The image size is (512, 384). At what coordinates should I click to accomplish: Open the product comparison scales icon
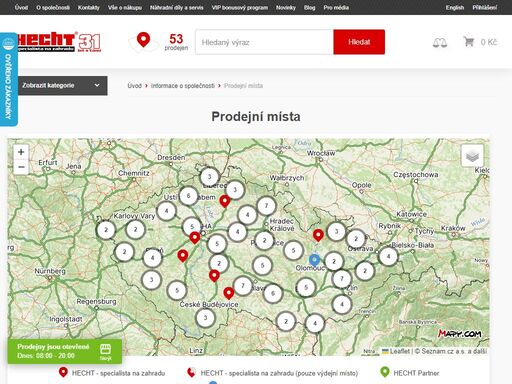(x=440, y=42)
